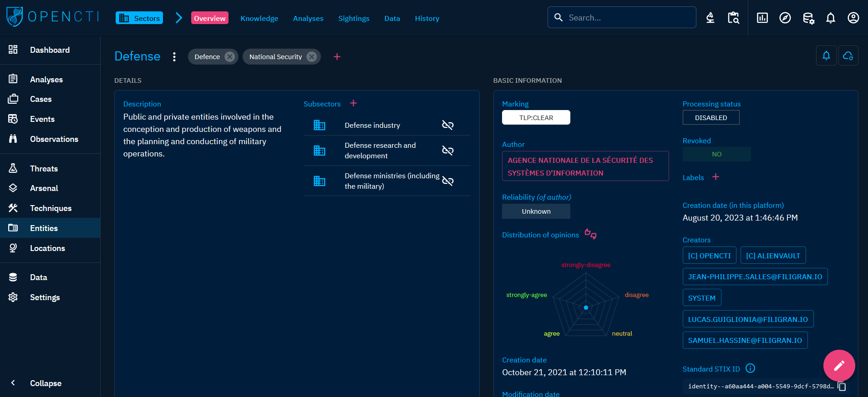Add a new subsector with plus

(x=353, y=103)
